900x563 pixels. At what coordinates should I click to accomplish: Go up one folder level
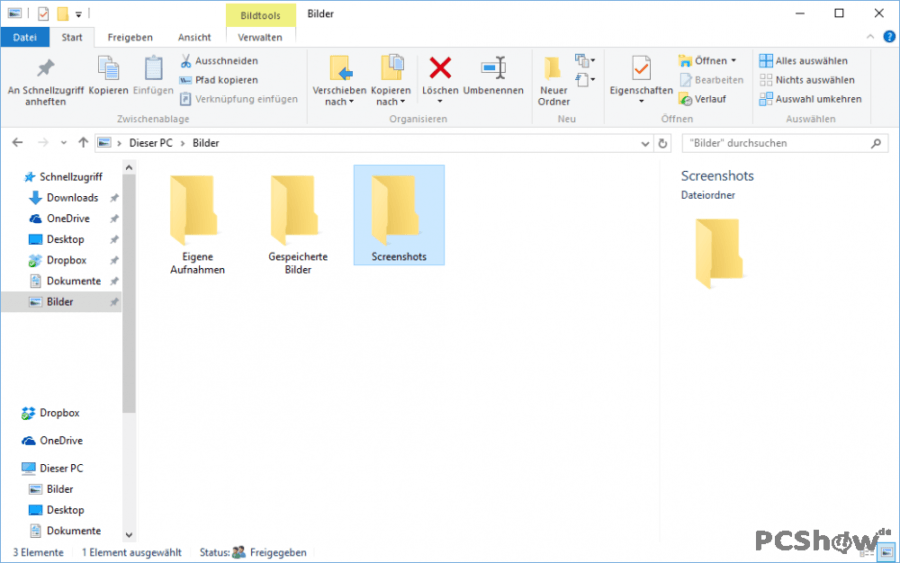[83, 142]
